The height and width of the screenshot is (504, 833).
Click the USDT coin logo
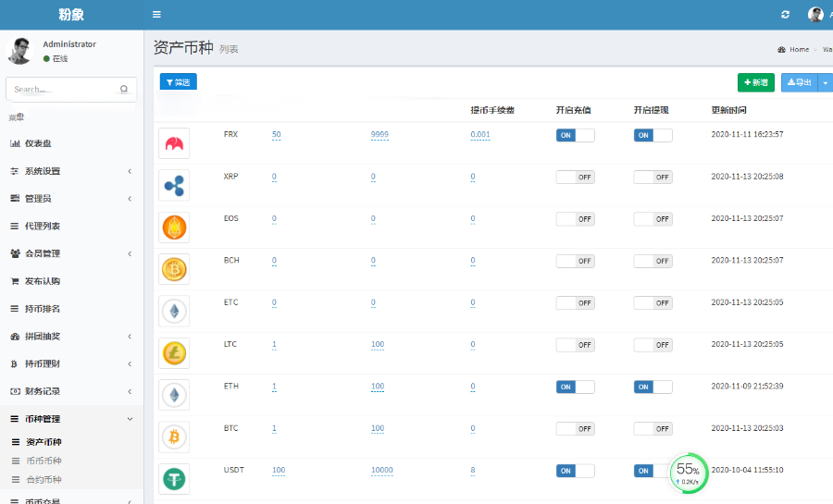pos(174,478)
